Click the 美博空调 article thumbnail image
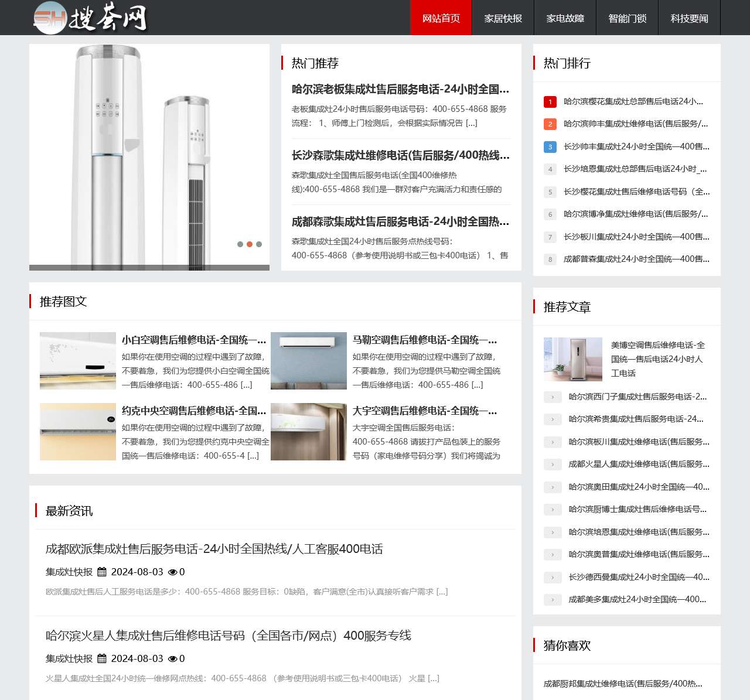 click(x=572, y=359)
